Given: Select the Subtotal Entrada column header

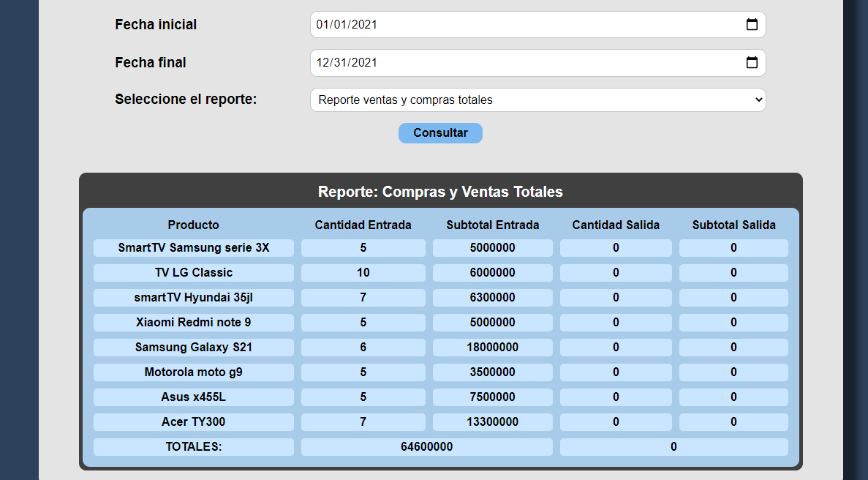Looking at the screenshot, I should click(x=493, y=225).
